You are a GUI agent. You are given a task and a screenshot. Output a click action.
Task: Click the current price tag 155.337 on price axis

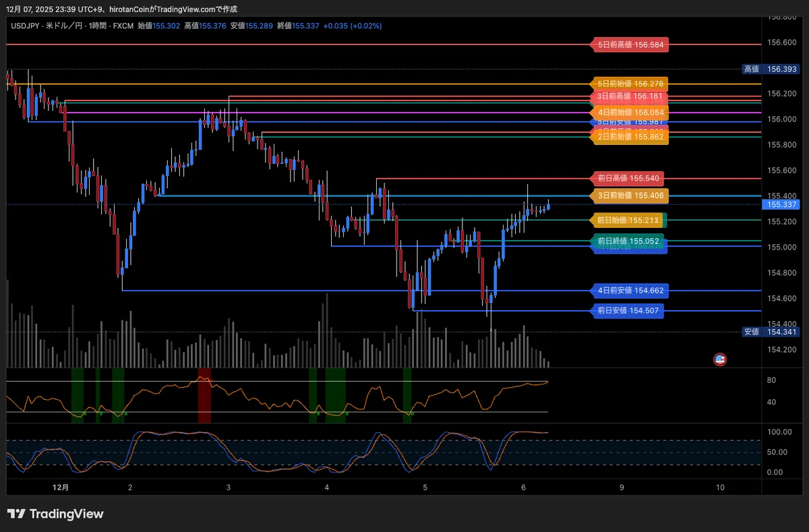pyautogui.click(x=781, y=204)
